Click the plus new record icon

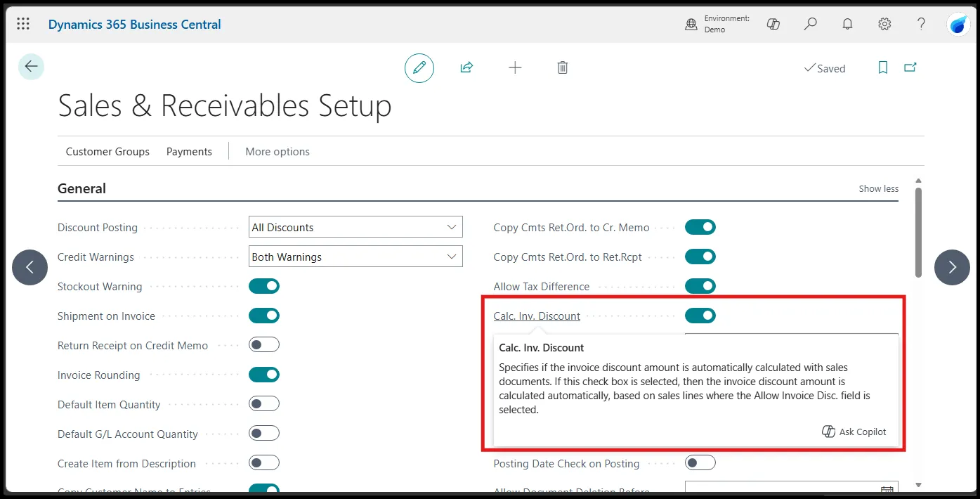[x=515, y=67]
